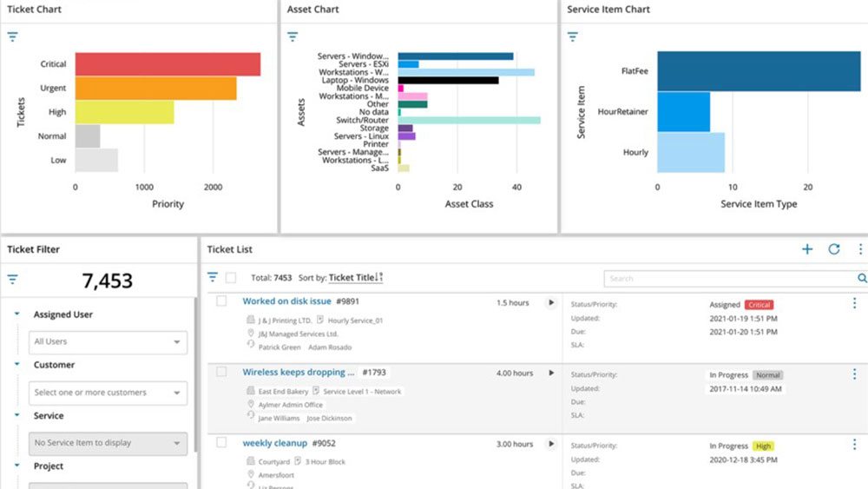868x489 pixels.
Task: Open the Ticket Filter panel filter icon
Action: [12, 280]
